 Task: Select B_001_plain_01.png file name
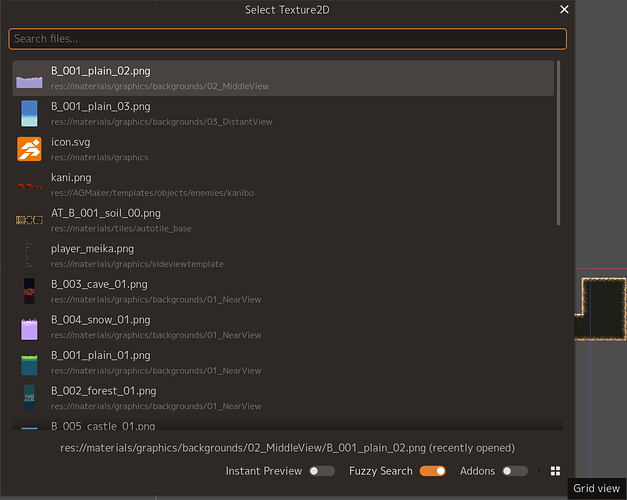click(101, 356)
